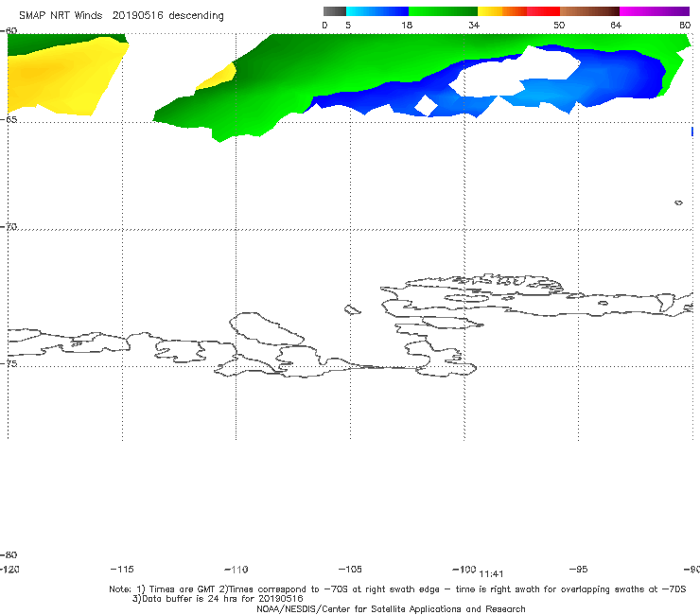Click the "-65" latitude axis label
The width and height of the screenshot is (700, 615).
(9, 120)
